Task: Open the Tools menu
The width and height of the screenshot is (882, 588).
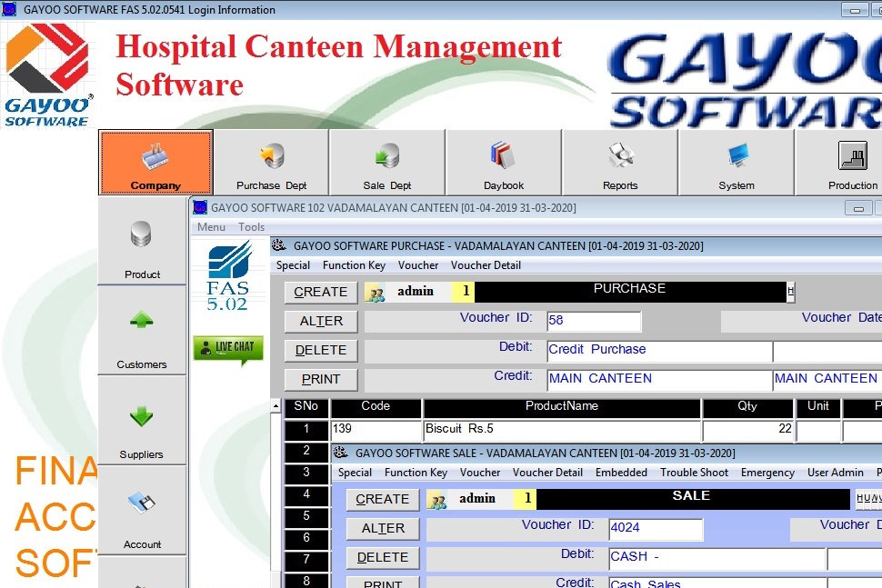Action: click(251, 227)
